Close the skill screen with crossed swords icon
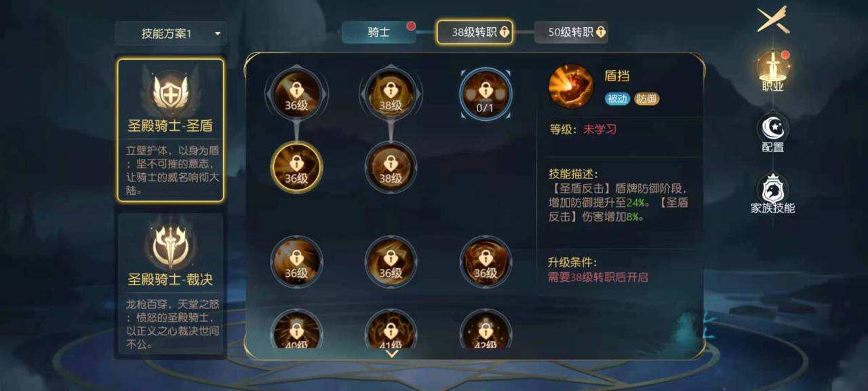The image size is (868, 391). [x=773, y=19]
